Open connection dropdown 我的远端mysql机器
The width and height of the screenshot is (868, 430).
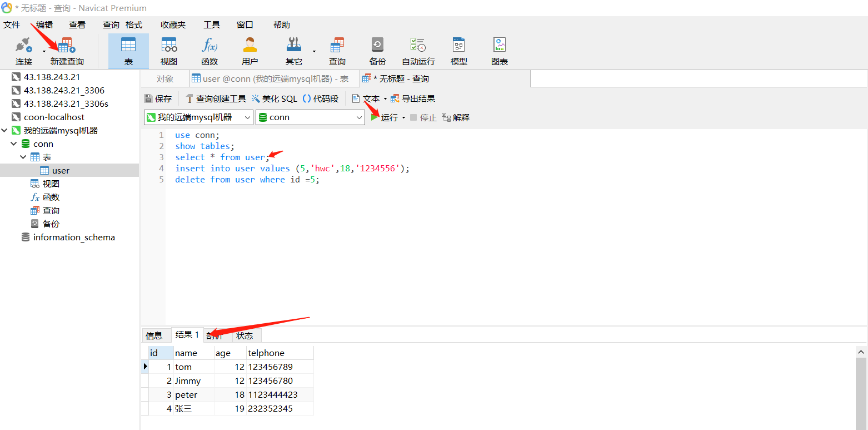coord(198,117)
